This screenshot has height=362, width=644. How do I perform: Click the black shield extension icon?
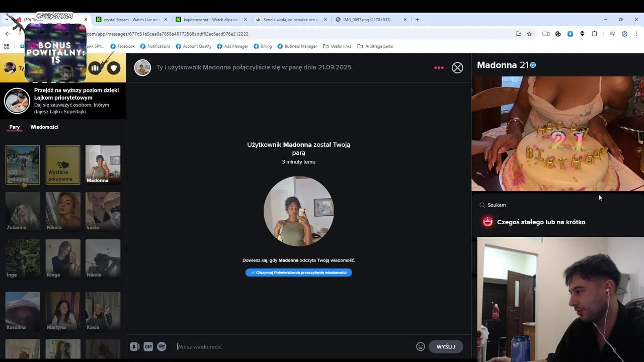[582, 34]
